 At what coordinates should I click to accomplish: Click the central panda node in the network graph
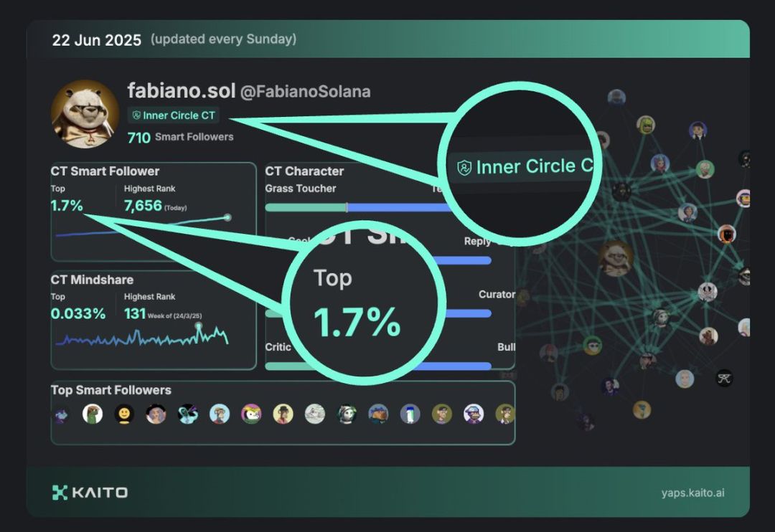pos(616,258)
